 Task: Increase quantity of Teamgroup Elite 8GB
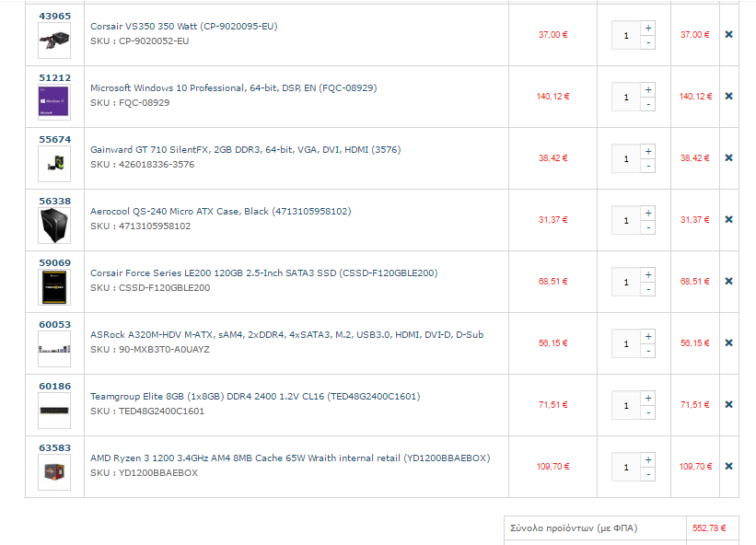pyautogui.click(x=648, y=398)
